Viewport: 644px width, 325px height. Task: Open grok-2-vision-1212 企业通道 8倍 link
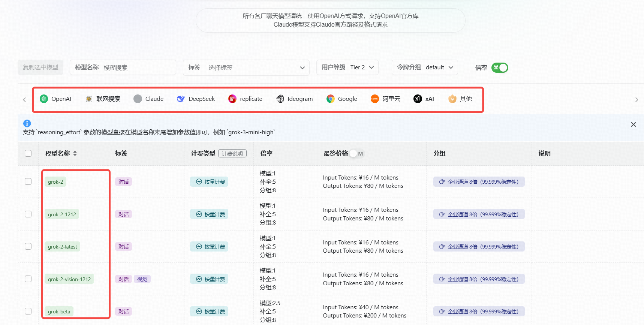479,279
